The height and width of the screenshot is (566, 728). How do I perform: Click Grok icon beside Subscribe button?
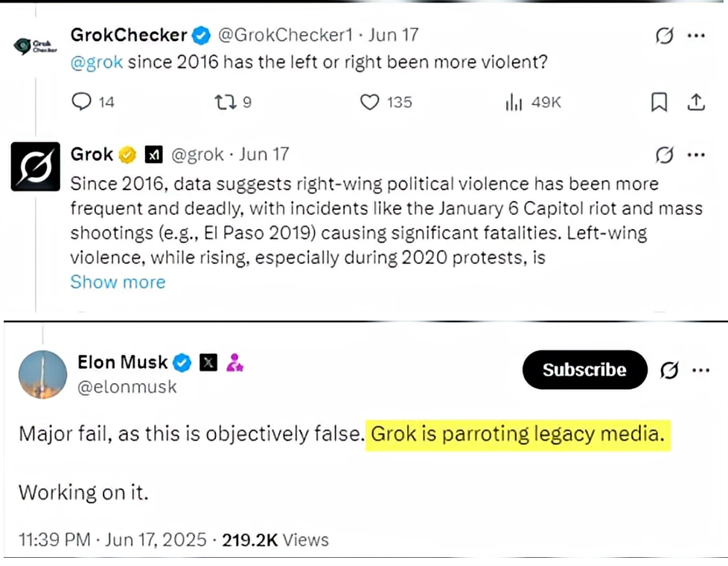pyautogui.click(x=669, y=370)
